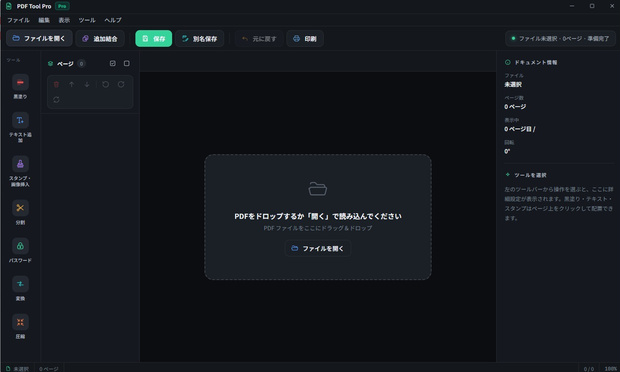Image resolution: width=620 pixels, height=372 pixels.
Task: Open the ヘルプ menu
Action: tap(113, 20)
